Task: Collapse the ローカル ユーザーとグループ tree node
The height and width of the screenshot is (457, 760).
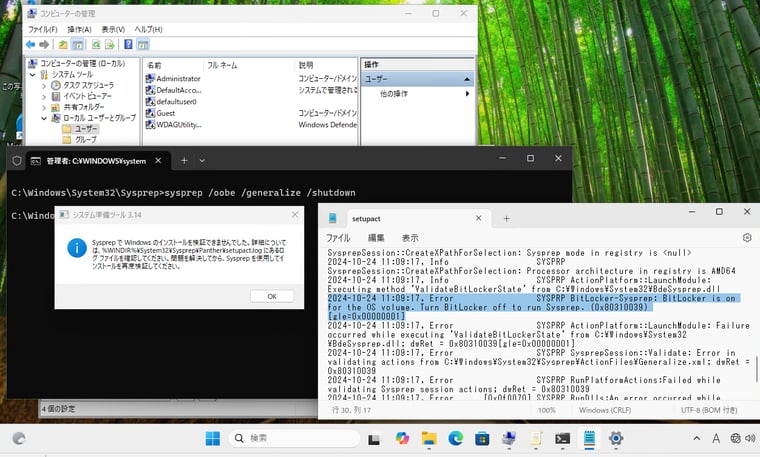Action: point(44,118)
